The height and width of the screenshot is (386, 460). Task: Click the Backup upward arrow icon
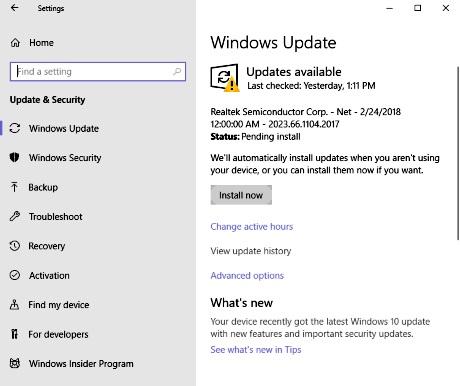[14, 187]
